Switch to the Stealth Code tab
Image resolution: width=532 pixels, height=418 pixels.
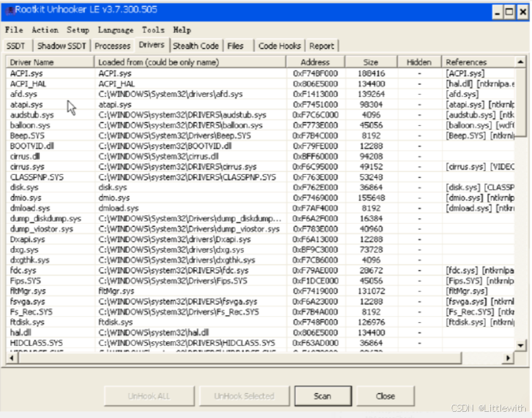click(x=195, y=46)
